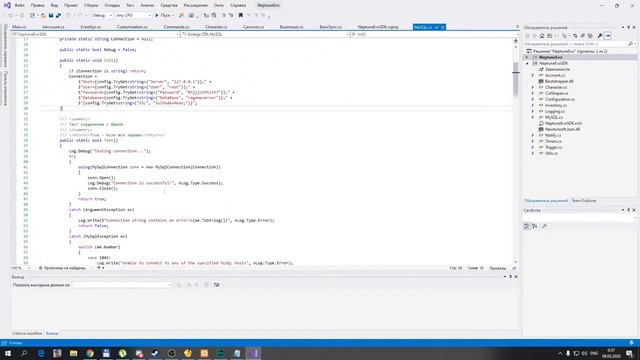The width and height of the screenshot is (640, 360).
Task: Expand the NeptuneEvo project node
Action: [527, 57]
